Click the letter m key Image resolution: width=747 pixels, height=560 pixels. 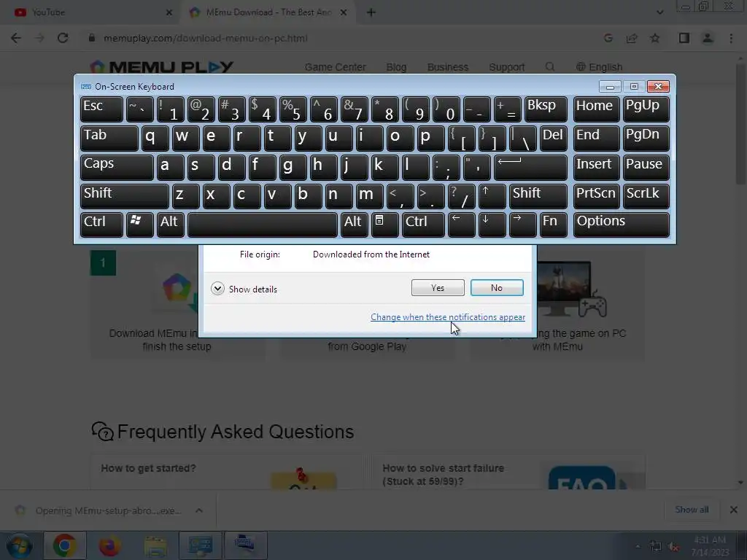[x=369, y=196]
